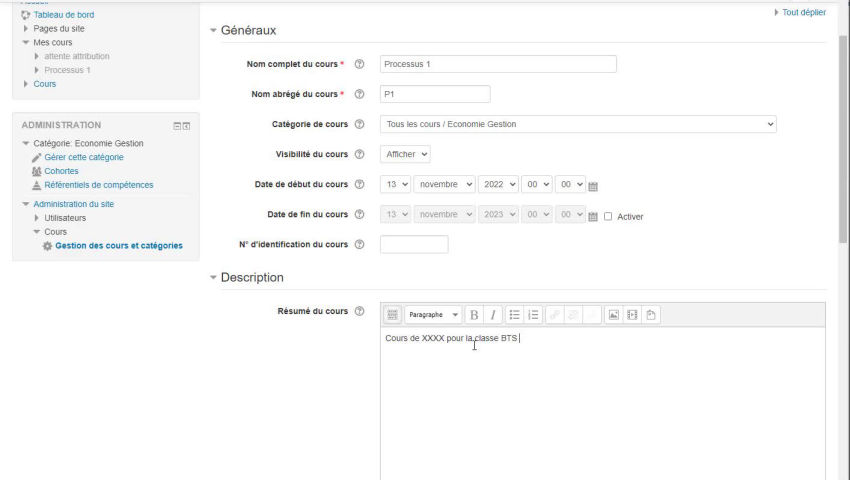Open Gestion des cours et catégories
Screen dimensions: 850x480
click(118, 246)
